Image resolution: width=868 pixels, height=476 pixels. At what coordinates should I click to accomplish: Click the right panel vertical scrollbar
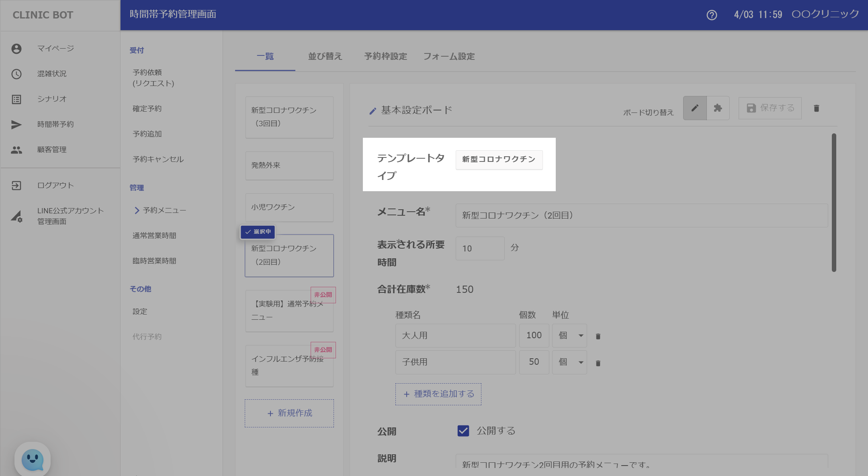click(834, 203)
